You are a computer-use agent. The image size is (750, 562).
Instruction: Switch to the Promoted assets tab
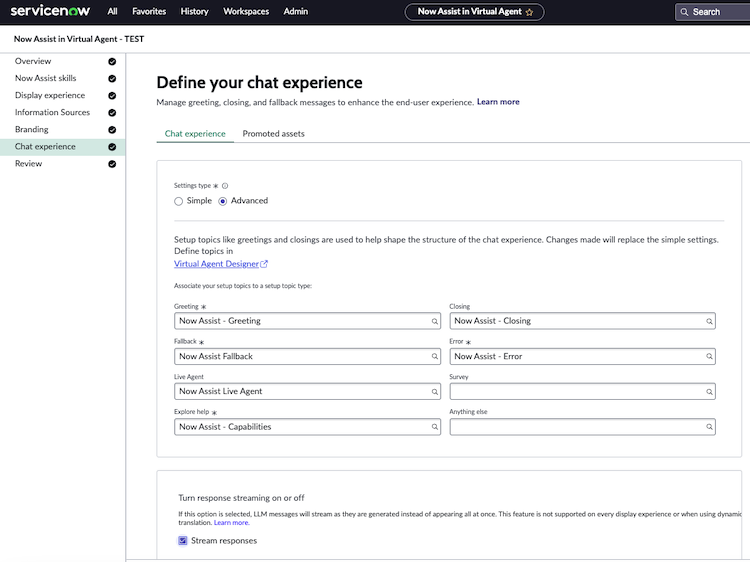coord(274,134)
